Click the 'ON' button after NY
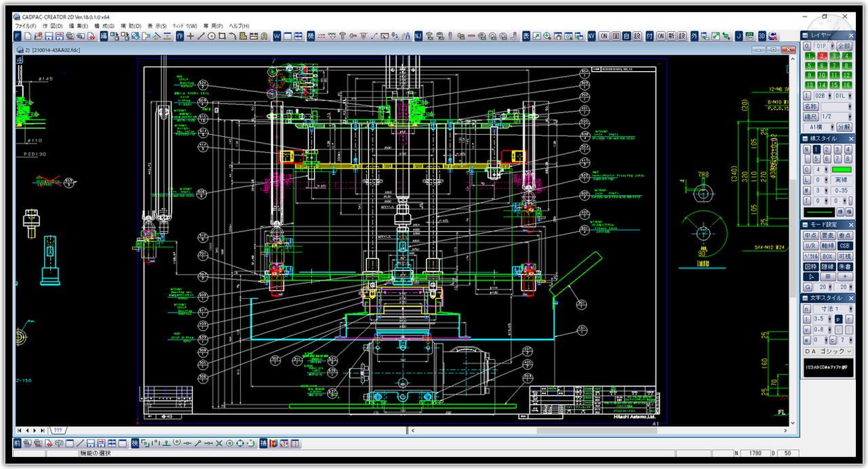This screenshot has height=469, width=868. pos(604,35)
